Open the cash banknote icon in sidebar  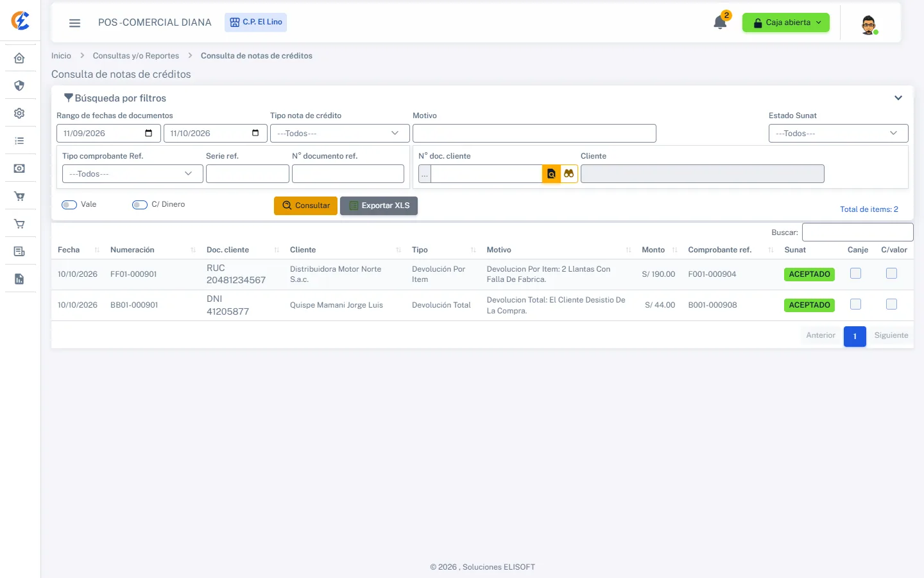pos(19,168)
